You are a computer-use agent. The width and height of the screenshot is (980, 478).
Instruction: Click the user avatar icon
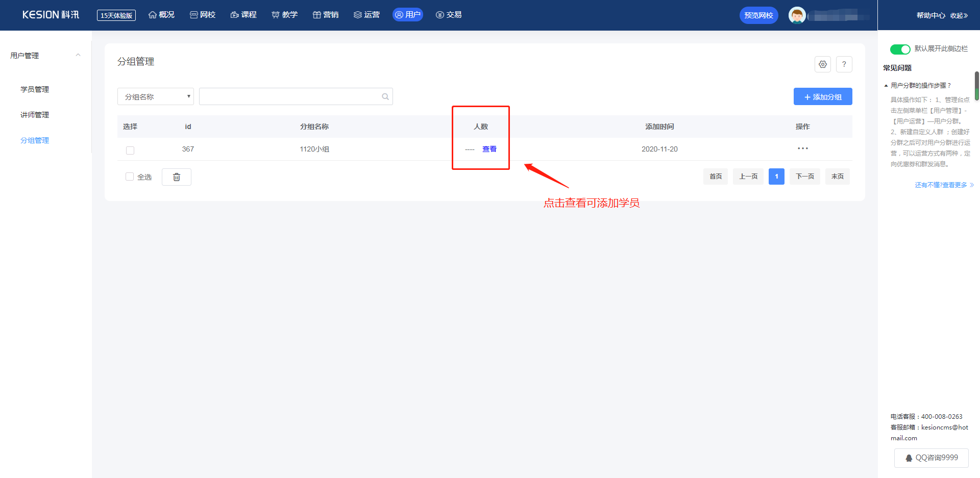pos(797,15)
